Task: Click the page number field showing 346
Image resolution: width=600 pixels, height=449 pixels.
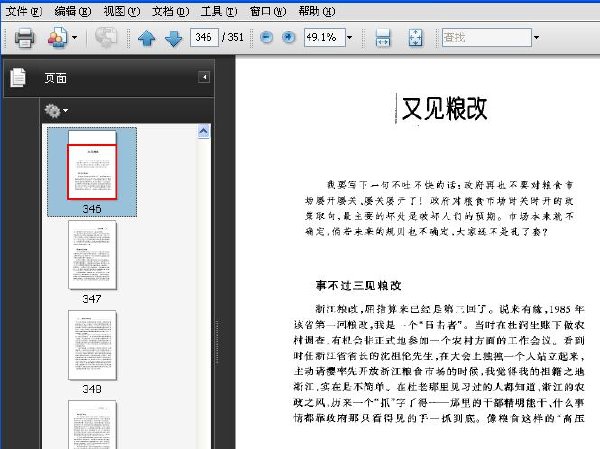Action: pos(204,37)
